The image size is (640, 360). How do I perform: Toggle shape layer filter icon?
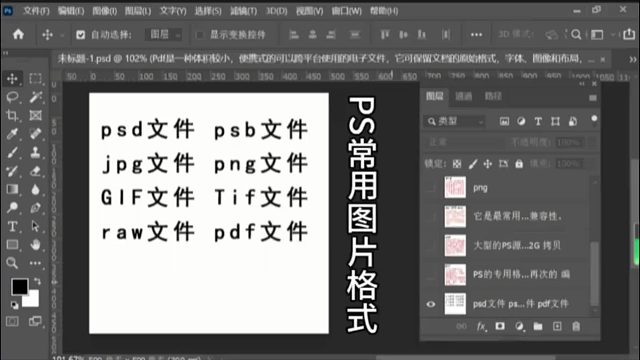[x=555, y=121]
